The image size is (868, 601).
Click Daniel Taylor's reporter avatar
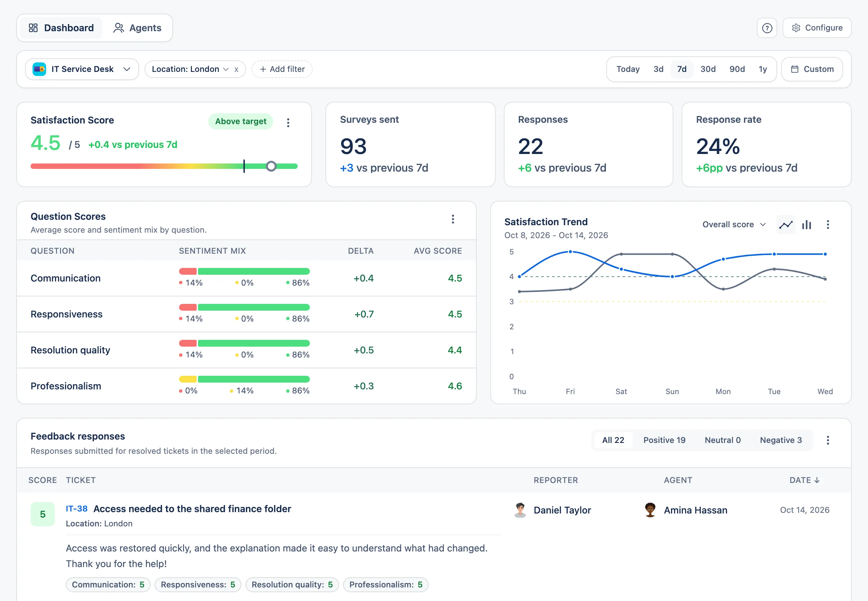pyautogui.click(x=520, y=510)
